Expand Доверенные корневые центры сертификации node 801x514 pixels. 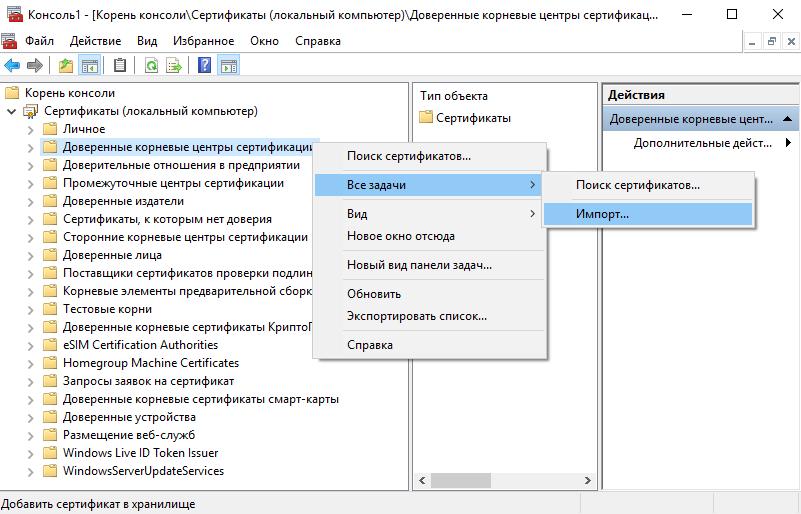(x=31, y=148)
